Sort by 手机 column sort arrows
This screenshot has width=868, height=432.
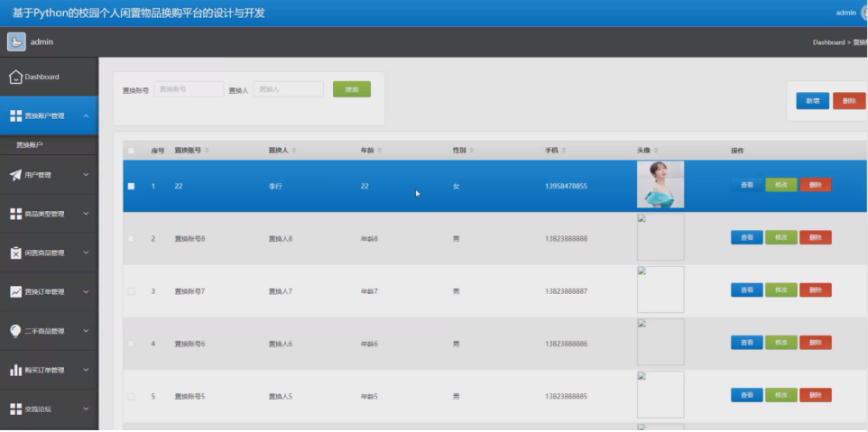tap(564, 151)
